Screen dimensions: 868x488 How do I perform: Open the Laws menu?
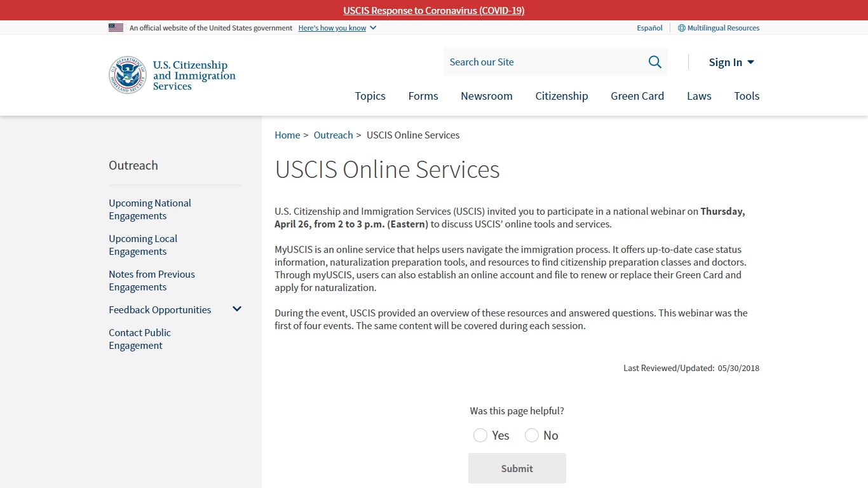pos(699,96)
